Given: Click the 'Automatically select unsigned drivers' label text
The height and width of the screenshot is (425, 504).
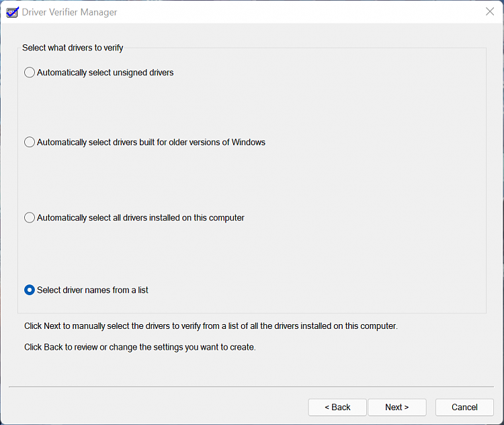Looking at the screenshot, I should [106, 73].
